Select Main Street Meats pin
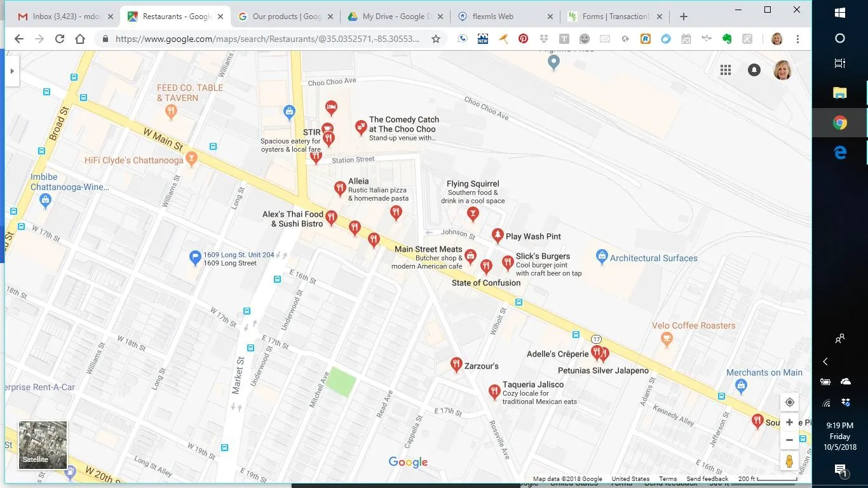The height and width of the screenshot is (488, 868). (470, 257)
